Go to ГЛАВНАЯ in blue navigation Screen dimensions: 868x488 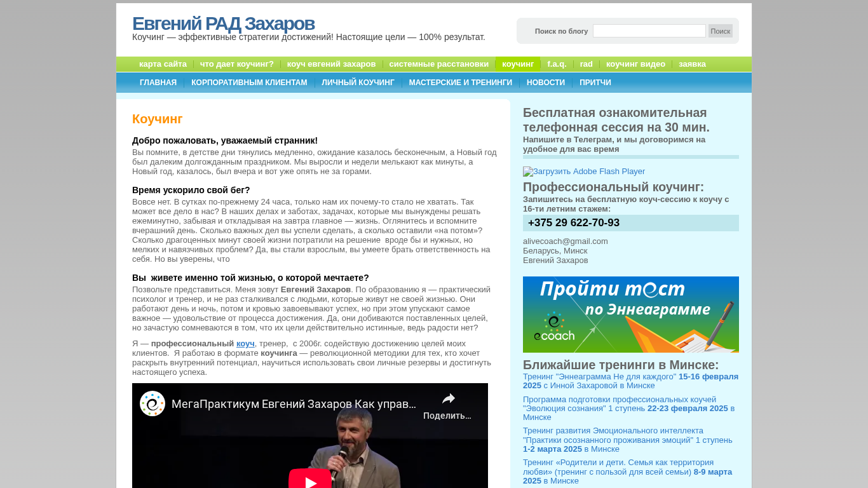click(158, 83)
